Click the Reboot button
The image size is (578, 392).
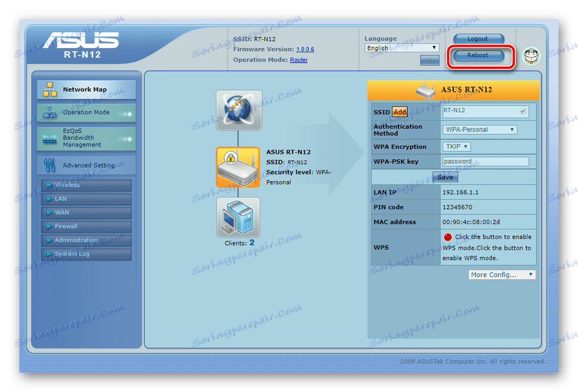click(478, 55)
